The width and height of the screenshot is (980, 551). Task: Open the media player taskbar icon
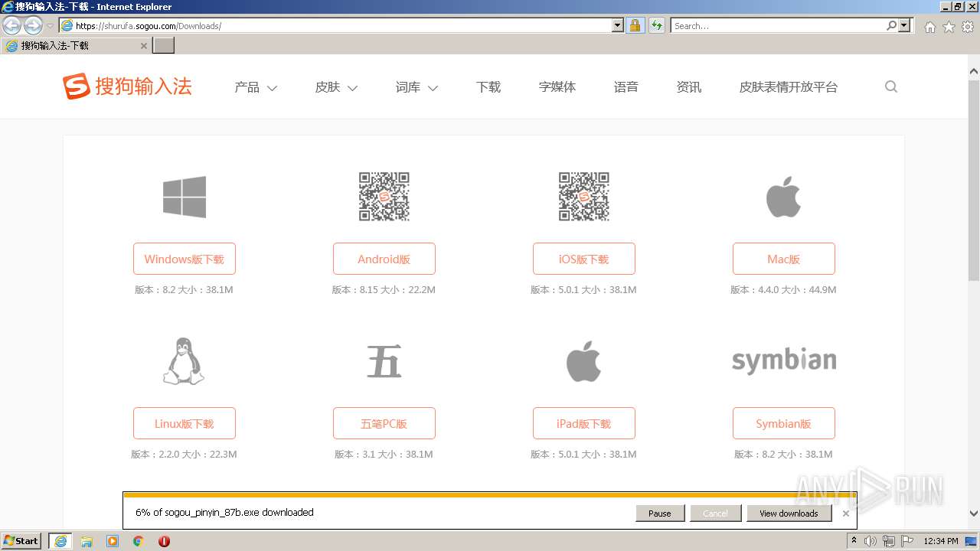(x=113, y=541)
